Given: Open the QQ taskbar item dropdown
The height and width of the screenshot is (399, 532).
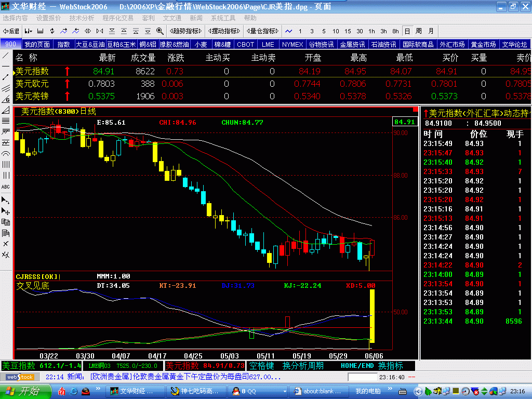Looking at the screenshot, I should coord(285,391).
